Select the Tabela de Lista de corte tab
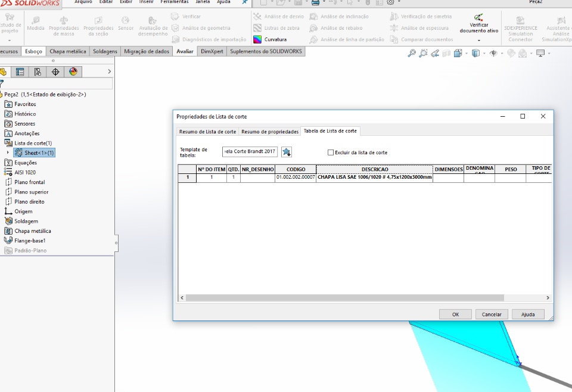The image size is (572, 392). click(330, 131)
